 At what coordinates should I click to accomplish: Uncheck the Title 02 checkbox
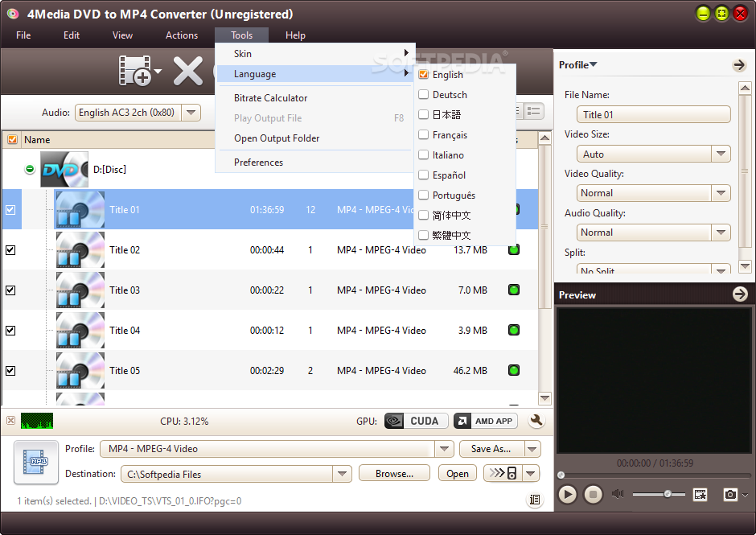[x=10, y=250]
